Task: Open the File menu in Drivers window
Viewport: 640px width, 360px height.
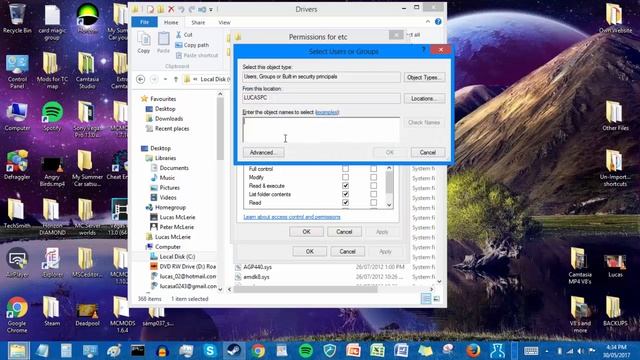Action: tap(144, 22)
